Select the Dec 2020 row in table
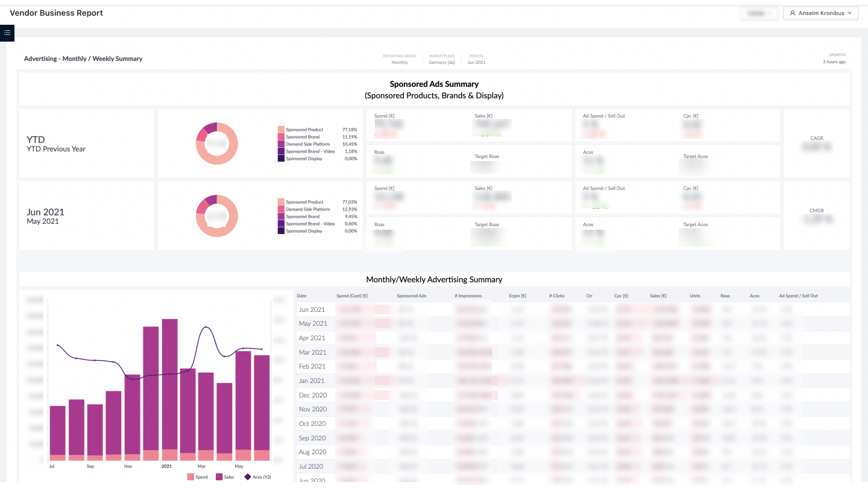The height and width of the screenshot is (488, 868). pos(312,395)
